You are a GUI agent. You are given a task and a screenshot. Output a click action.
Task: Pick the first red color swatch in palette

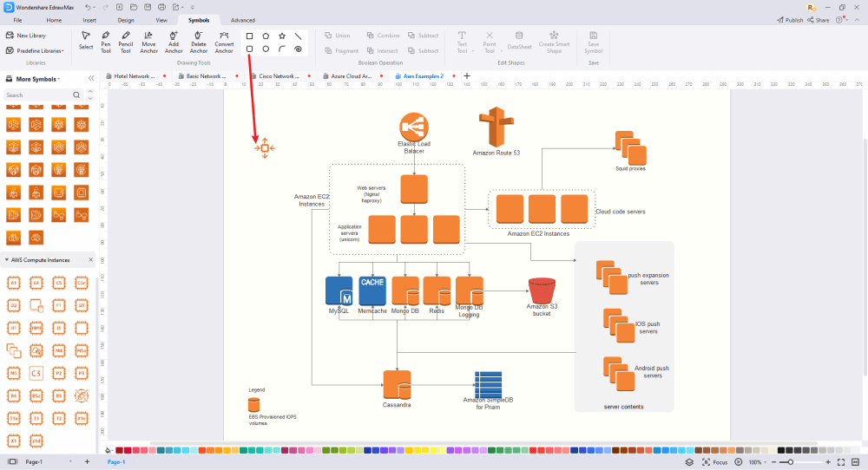119,451
